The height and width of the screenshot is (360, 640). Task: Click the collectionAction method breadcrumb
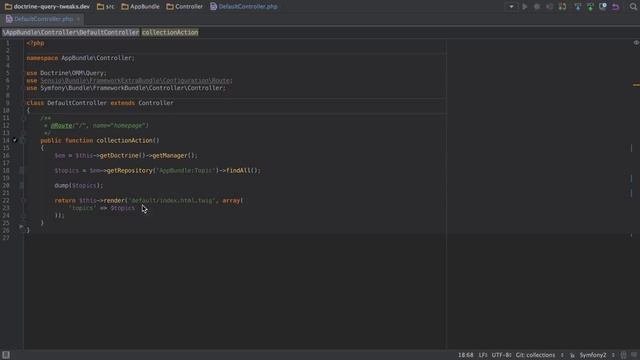pyautogui.click(x=170, y=32)
